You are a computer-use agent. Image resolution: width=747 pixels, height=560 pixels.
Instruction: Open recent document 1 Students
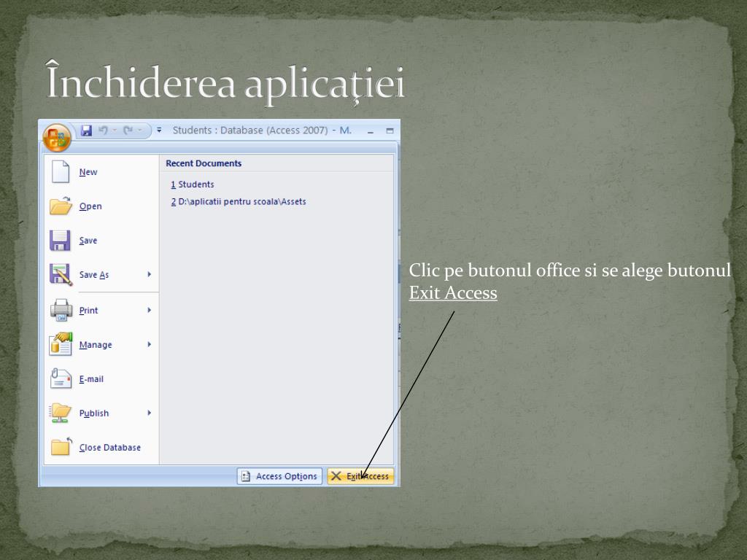point(193,184)
